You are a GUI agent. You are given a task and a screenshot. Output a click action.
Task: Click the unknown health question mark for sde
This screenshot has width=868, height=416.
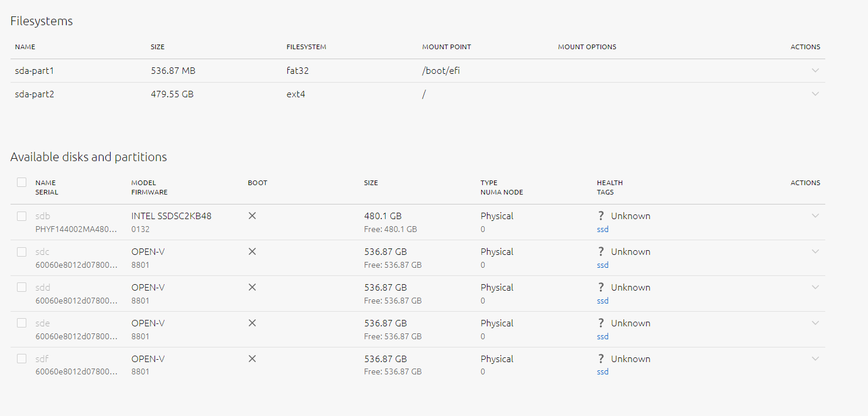click(601, 323)
